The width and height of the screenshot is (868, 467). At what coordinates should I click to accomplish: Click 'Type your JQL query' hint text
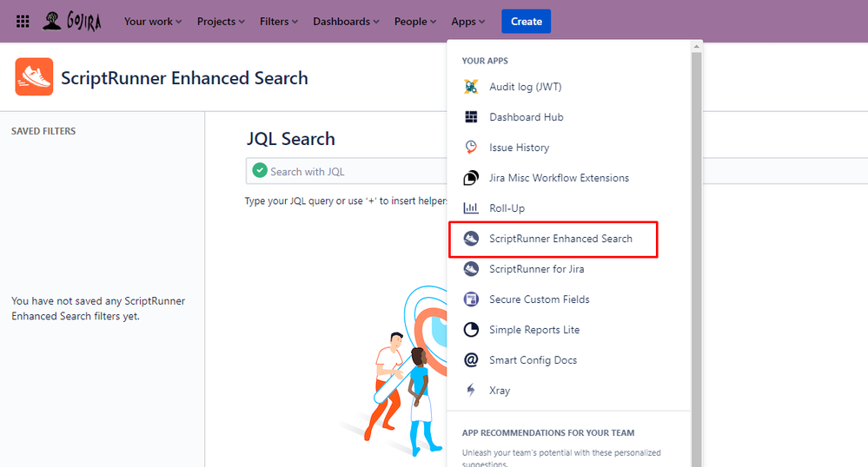pyautogui.click(x=346, y=201)
